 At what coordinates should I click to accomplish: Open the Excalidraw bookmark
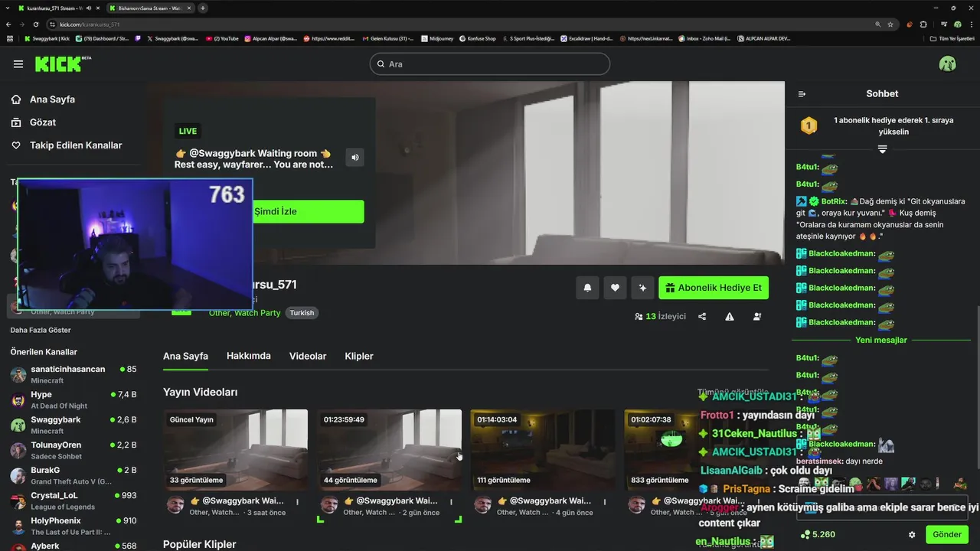587,38
